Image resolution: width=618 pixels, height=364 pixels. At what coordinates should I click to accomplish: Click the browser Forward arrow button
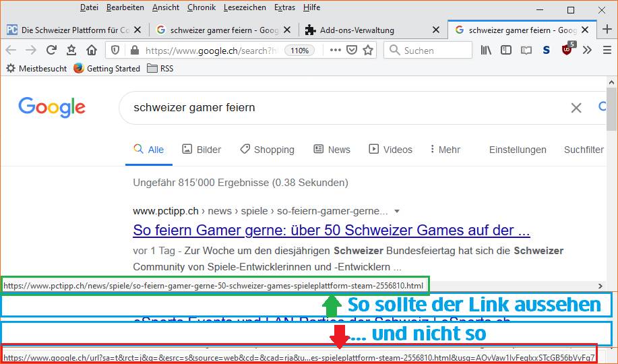30,50
